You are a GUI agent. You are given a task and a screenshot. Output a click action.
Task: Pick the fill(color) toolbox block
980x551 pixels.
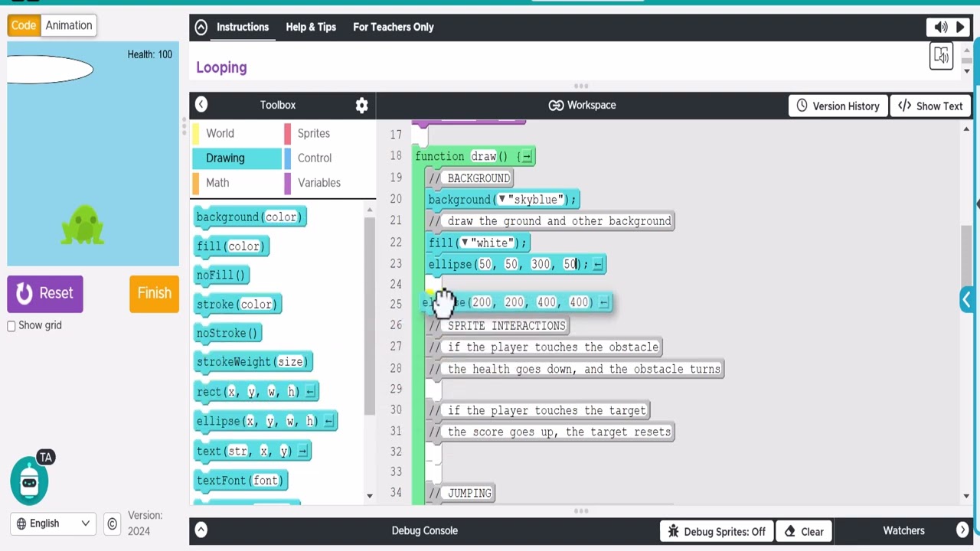230,246
